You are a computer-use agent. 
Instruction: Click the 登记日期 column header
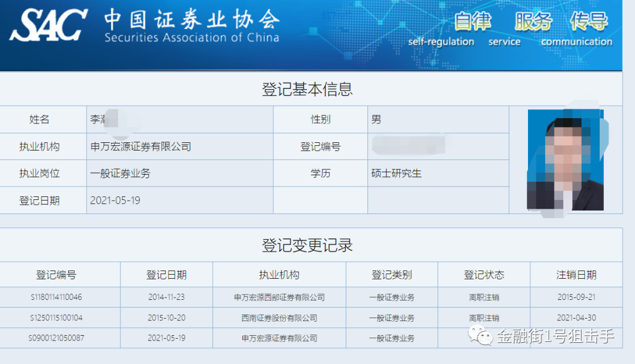166,275
